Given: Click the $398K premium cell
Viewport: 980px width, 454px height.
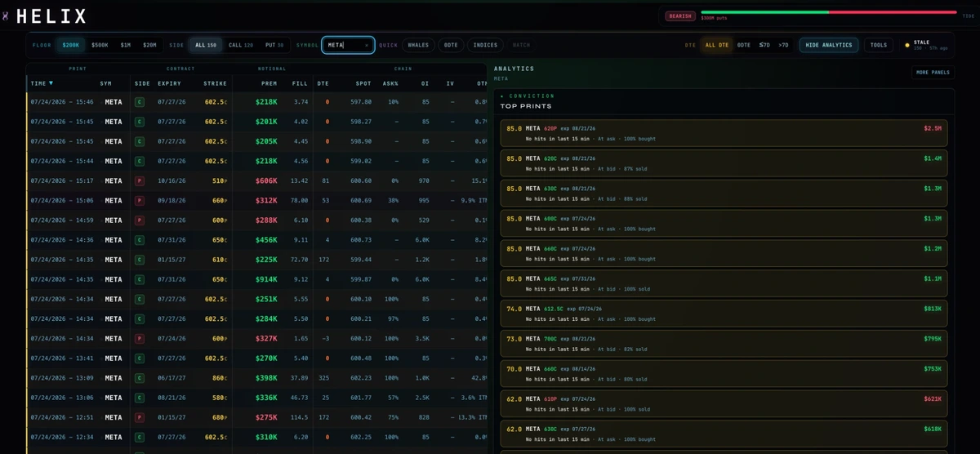Looking at the screenshot, I should [266, 378].
